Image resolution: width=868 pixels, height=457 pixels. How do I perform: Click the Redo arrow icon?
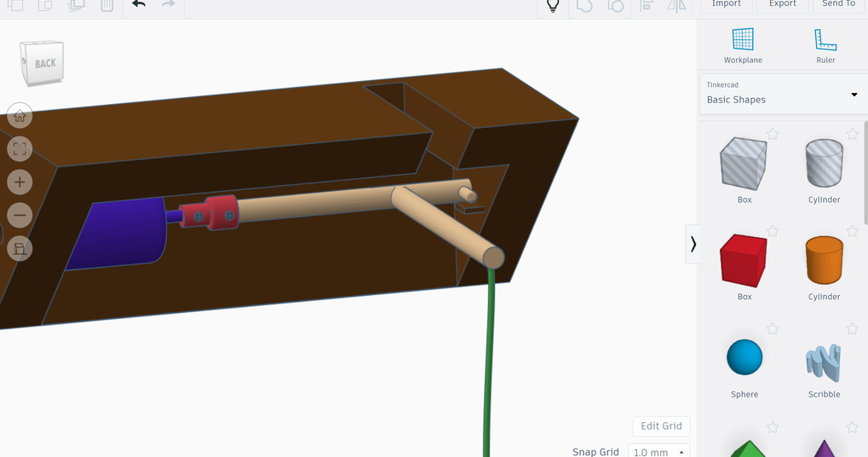point(169,4)
